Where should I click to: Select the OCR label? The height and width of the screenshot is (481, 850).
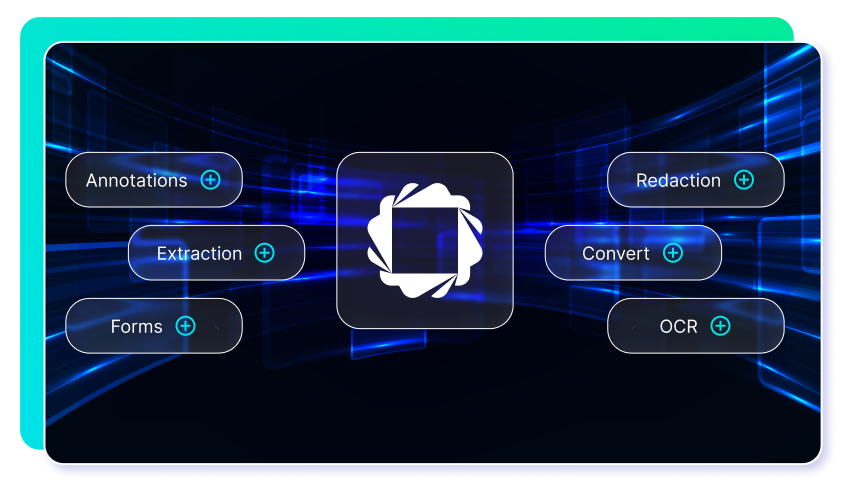pos(679,326)
